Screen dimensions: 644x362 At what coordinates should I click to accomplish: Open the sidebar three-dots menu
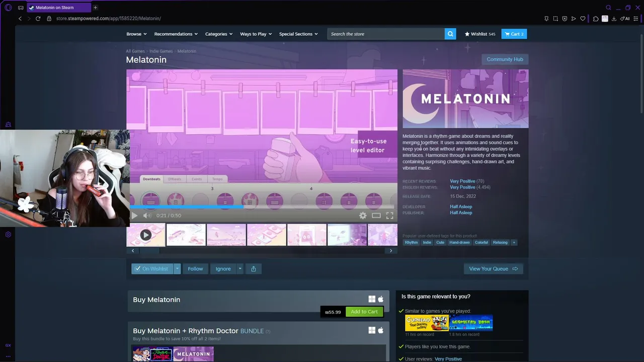tap(8, 356)
